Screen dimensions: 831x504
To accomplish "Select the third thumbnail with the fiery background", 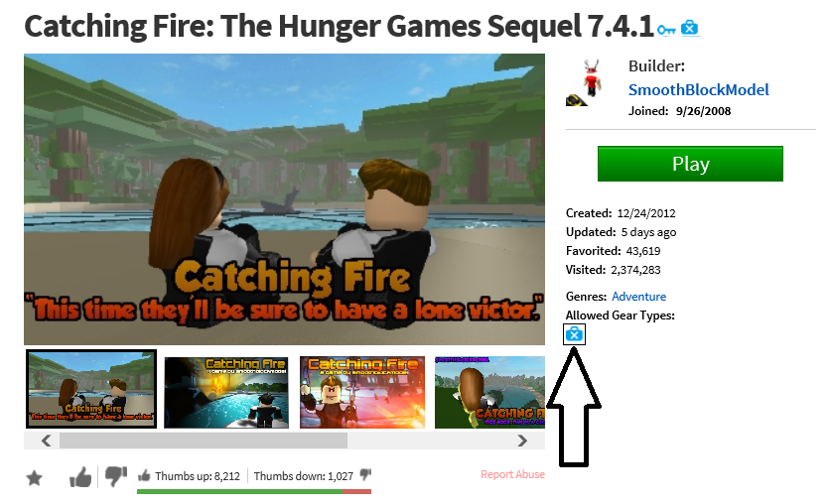I will pyautogui.click(x=362, y=392).
